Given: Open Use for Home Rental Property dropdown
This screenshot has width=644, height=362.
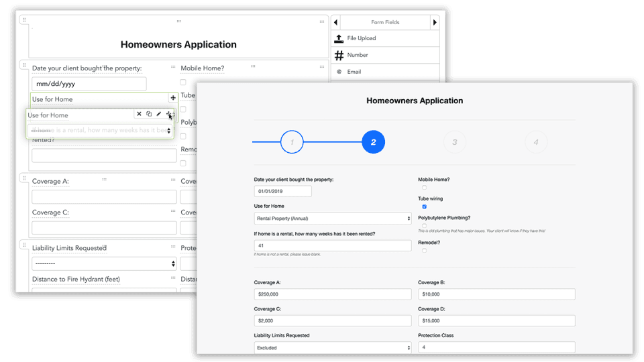Looking at the screenshot, I should click(333, 219).
